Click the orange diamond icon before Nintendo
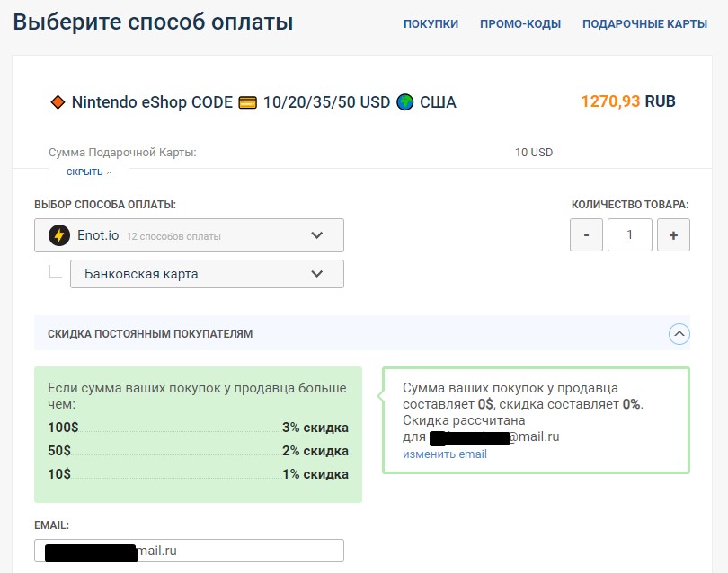The image size is (728, 573). 58,102
